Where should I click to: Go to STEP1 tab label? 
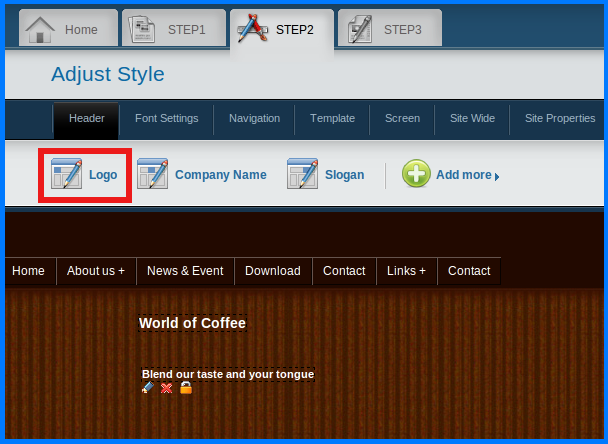tap(187, 30)
